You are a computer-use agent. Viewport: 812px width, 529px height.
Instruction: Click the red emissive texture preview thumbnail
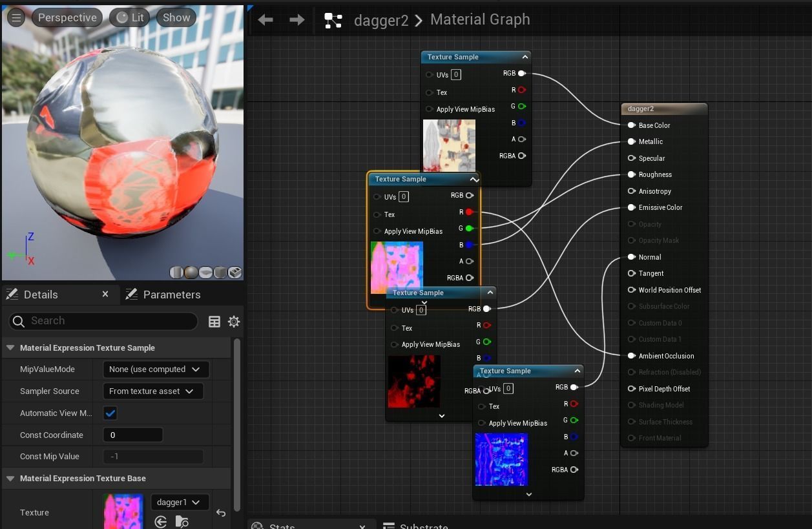[414, 381]
